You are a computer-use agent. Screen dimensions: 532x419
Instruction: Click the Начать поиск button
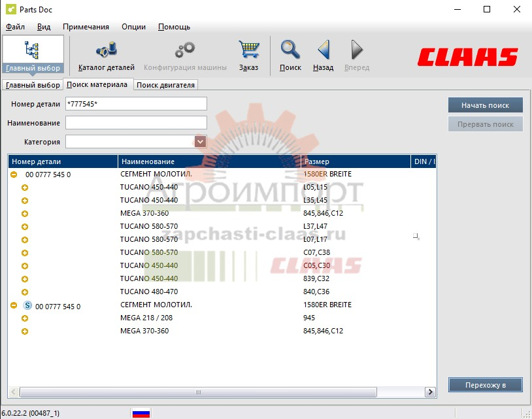tap(485, 105)
